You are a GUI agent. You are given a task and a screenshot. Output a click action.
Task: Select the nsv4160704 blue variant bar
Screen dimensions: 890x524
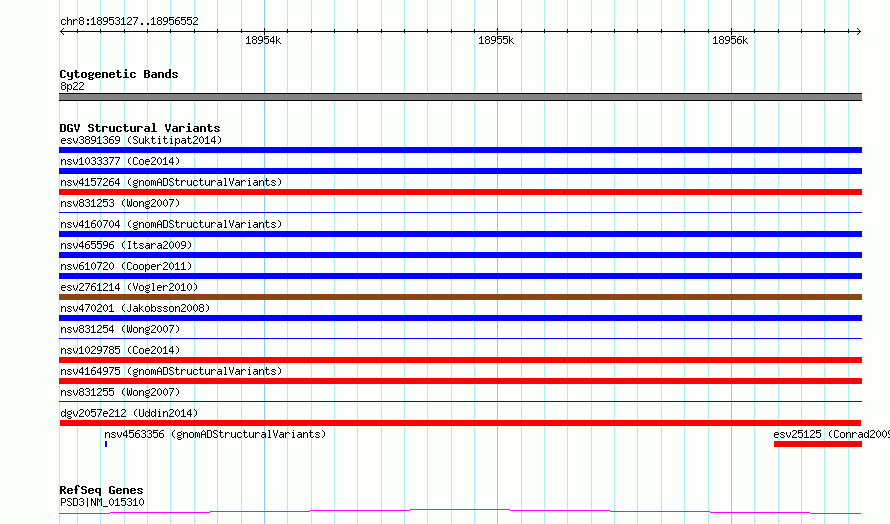[460, 234]
